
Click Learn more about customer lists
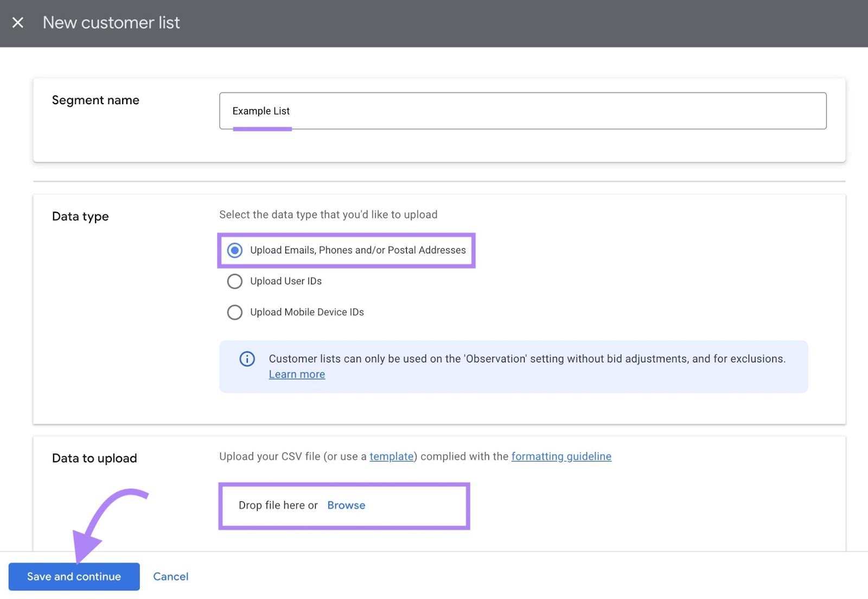click(x=296, y=374)
